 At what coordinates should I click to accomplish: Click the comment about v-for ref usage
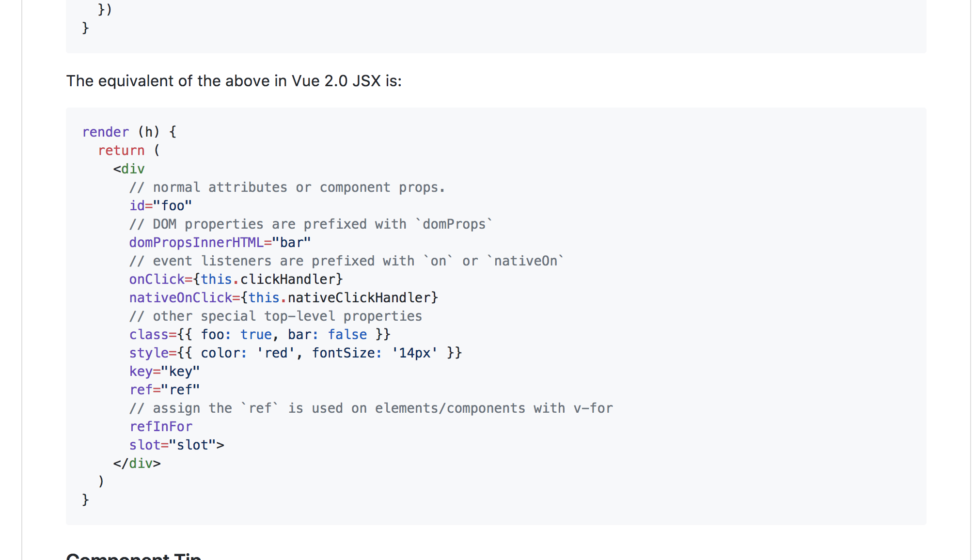tap(371, 408)
